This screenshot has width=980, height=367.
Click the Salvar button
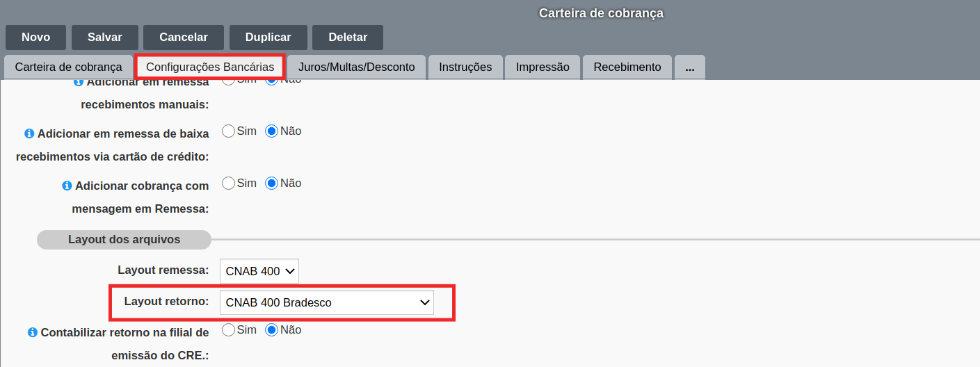pyautogui.click(x=105, y=38)
